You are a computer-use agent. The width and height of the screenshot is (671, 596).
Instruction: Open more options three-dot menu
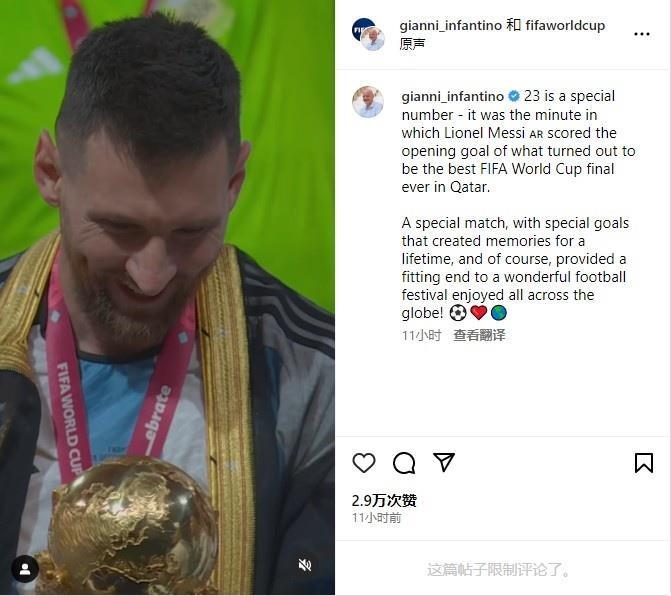pyautogui.click(x=641, y=34)
